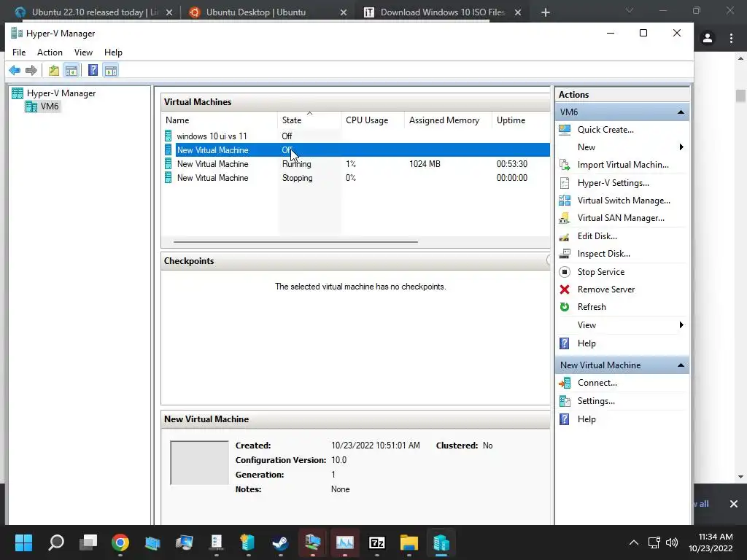Select the Running New Virtual Machine row
This screenshot has height=560, width=747.
[x=356, y=164]
